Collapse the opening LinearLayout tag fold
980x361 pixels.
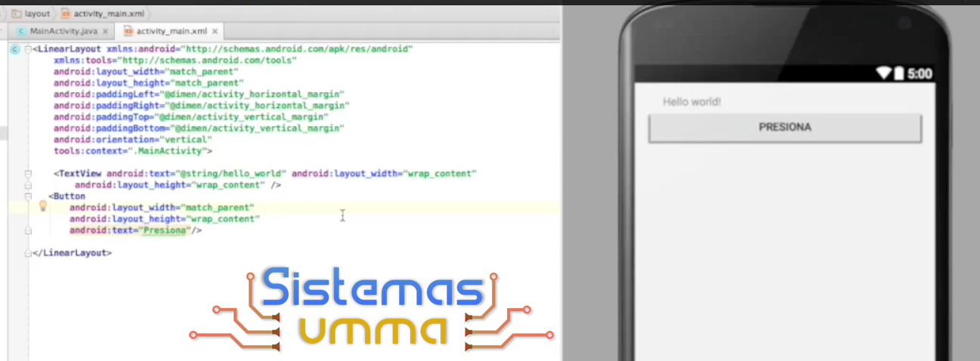pyautogui.click(x=28, y=49)
